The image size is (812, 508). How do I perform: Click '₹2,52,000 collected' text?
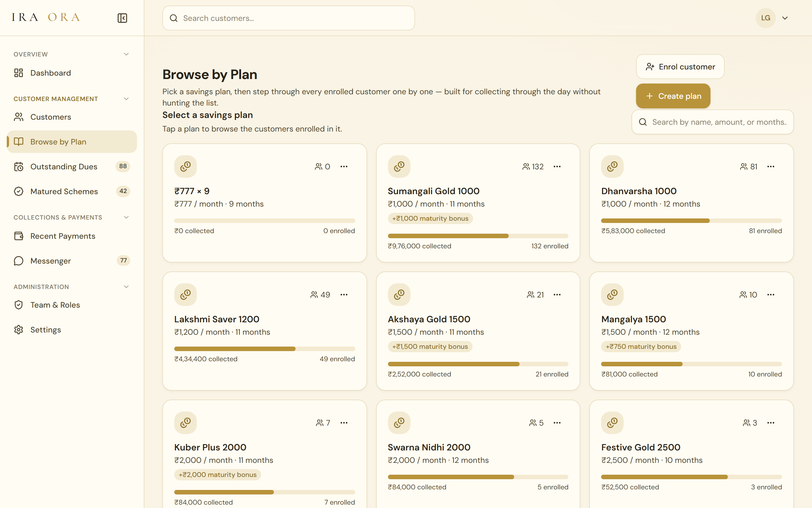tap(420, 374)
